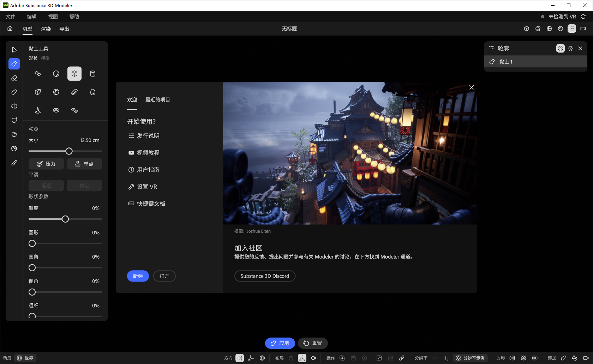Toggle the 压力 (pressure) mode

46,164
